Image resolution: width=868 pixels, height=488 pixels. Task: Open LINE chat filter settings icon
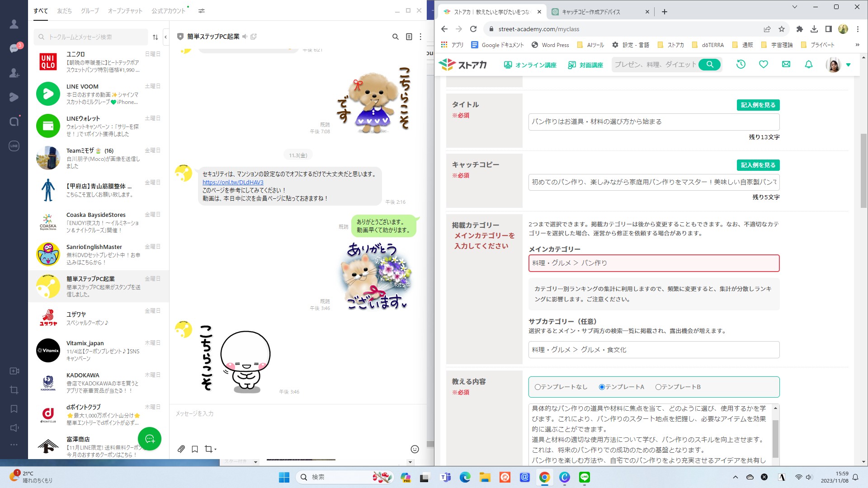[202, 11]
